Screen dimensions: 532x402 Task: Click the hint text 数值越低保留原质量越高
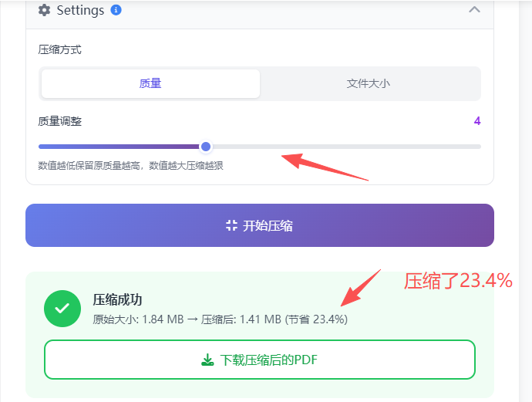coord(89,166)
